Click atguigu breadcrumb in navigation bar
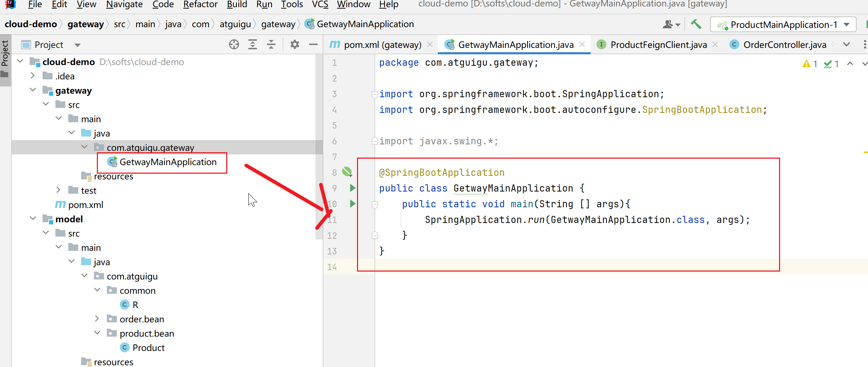The image size is (868, 367). click(235, 24)
